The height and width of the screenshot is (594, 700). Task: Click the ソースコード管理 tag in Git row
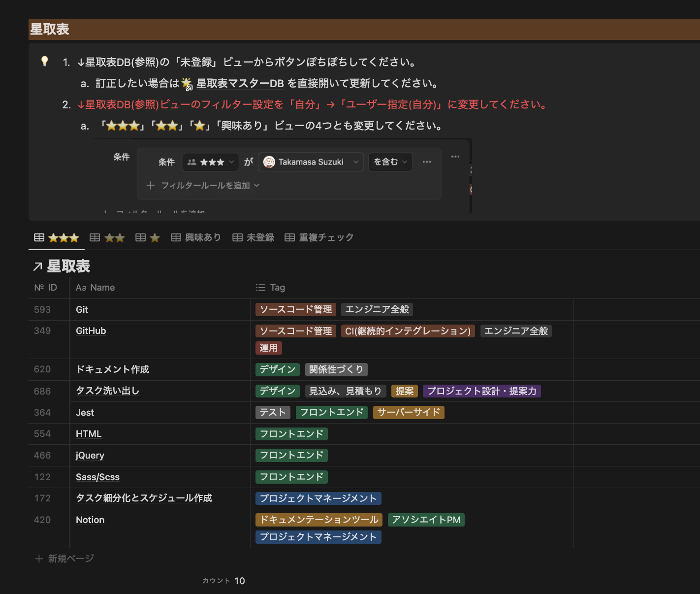(x=296, y=309)
